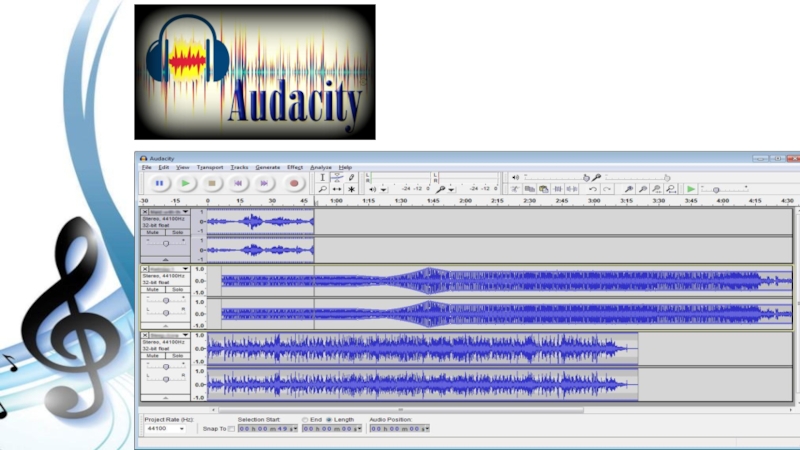
Task: Close the top track with its X
Action: coord(145,212)
